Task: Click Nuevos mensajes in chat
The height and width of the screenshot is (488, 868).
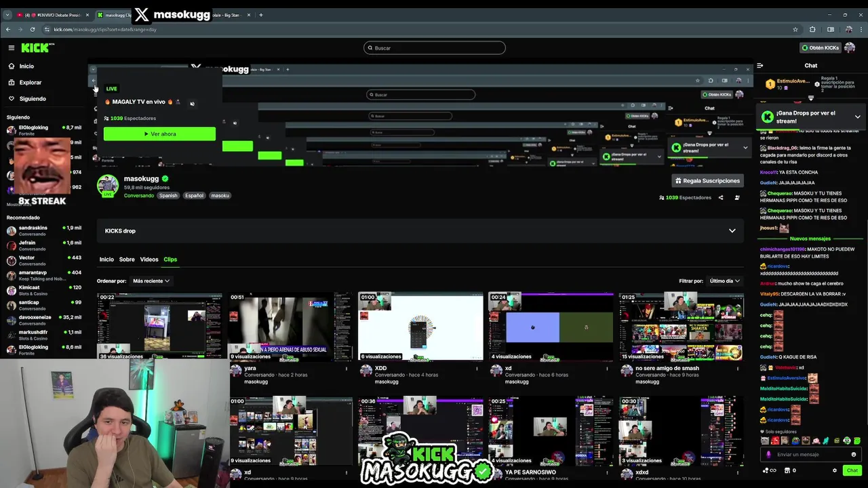Action: [810, 239]
